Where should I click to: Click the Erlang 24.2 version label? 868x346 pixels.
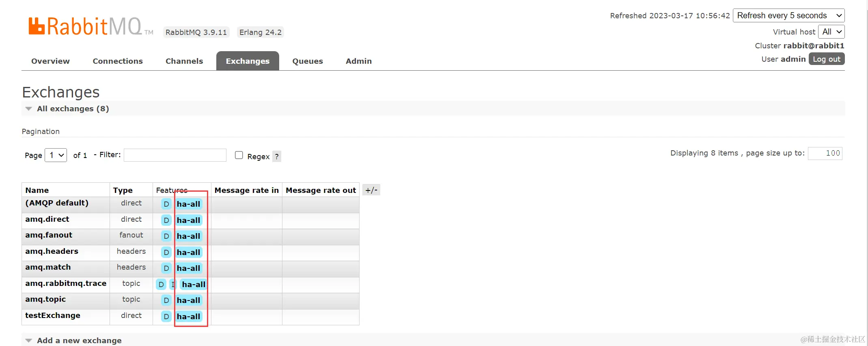point(260,32)
